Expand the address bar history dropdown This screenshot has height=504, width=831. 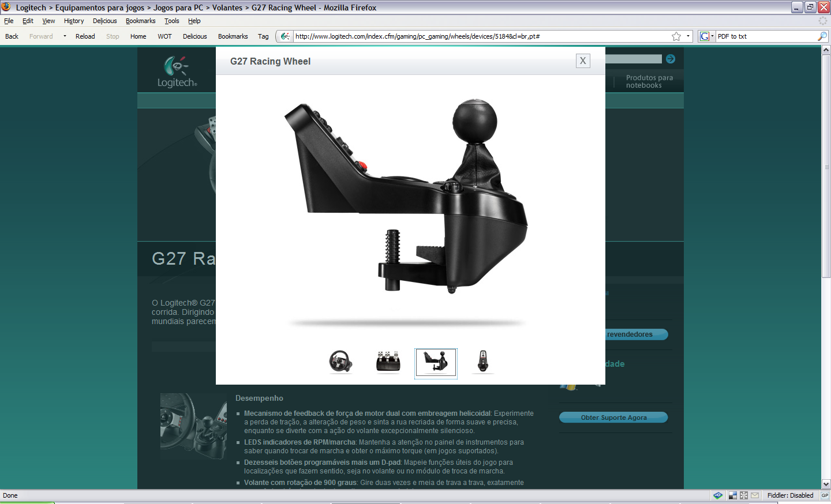(688, 36)
